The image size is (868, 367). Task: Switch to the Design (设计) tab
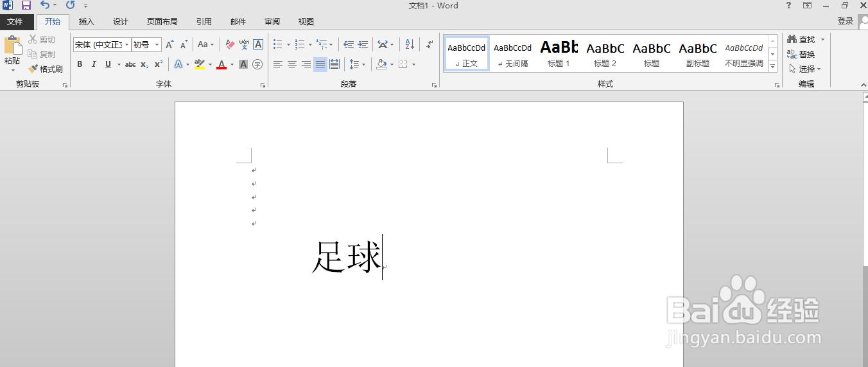click(121, 22)
